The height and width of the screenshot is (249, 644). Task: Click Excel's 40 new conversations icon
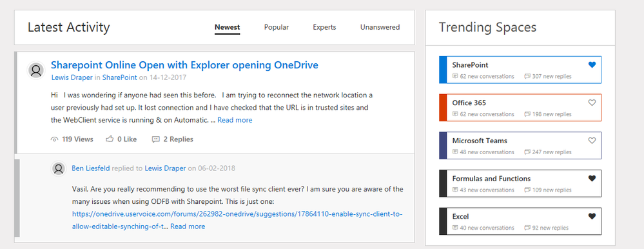(x=455, y=228)
